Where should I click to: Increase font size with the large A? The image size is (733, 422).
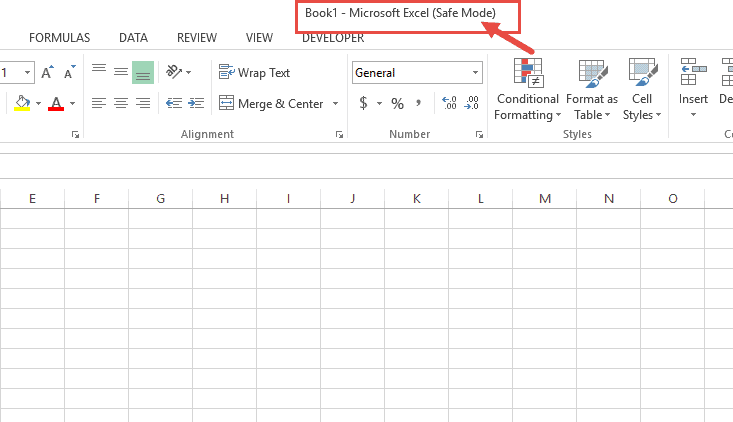(47, 72)
